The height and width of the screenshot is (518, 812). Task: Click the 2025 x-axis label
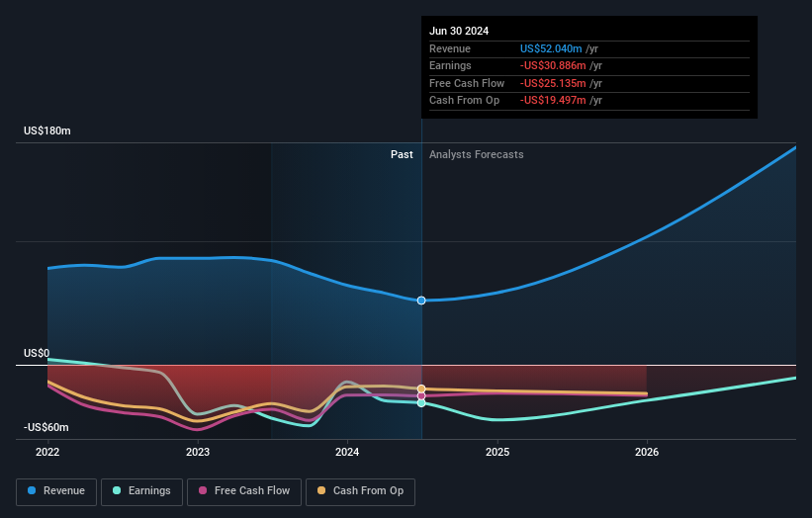pyautogui.click(x=497, y=452)
